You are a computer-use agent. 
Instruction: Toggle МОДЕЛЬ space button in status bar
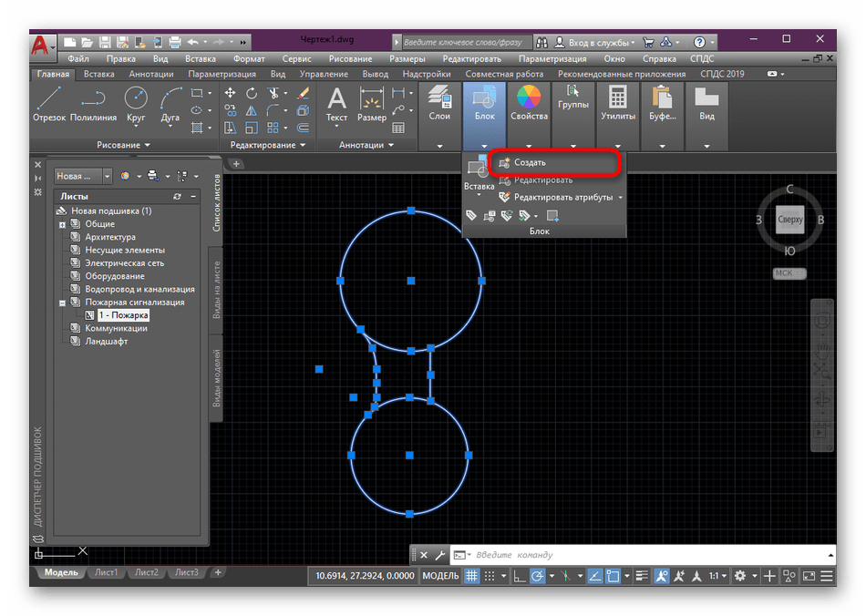pyautogui.click(x=441, y=576)
